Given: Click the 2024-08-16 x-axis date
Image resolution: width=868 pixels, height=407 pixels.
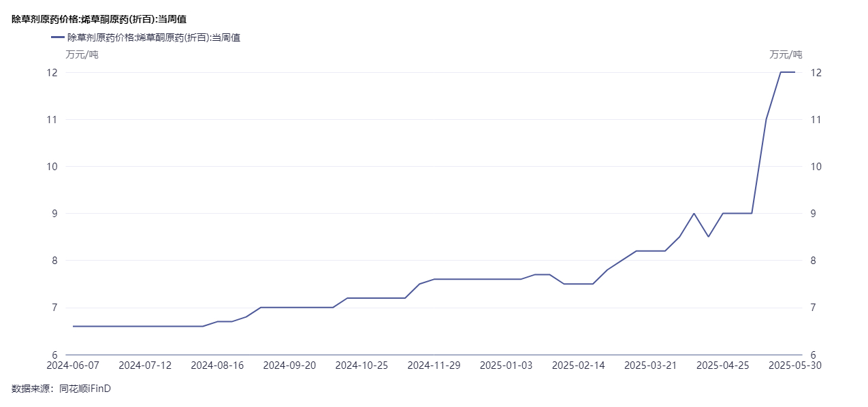Looking at the screenshot, I should pyautogui.click(x=217, y=365).
